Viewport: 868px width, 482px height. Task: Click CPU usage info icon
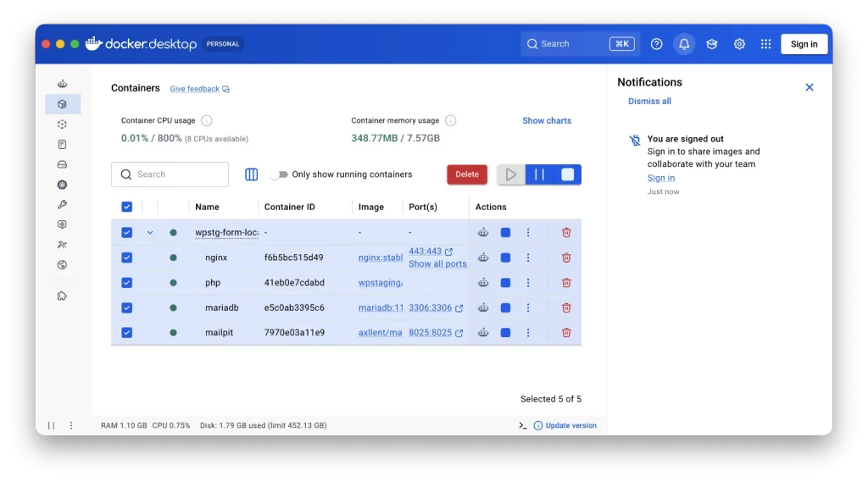click(207, 120)
